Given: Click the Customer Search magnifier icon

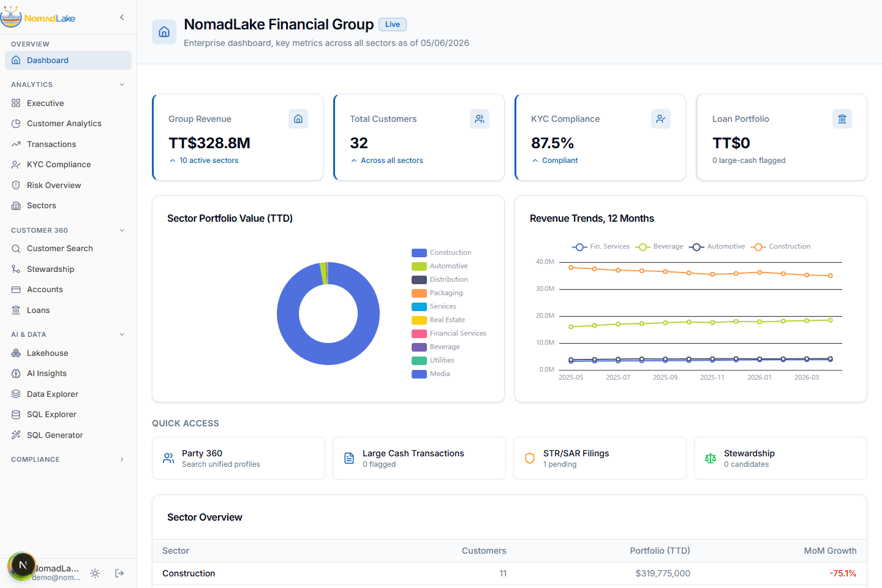Looking at the screenshot, I should pos(16,249).
